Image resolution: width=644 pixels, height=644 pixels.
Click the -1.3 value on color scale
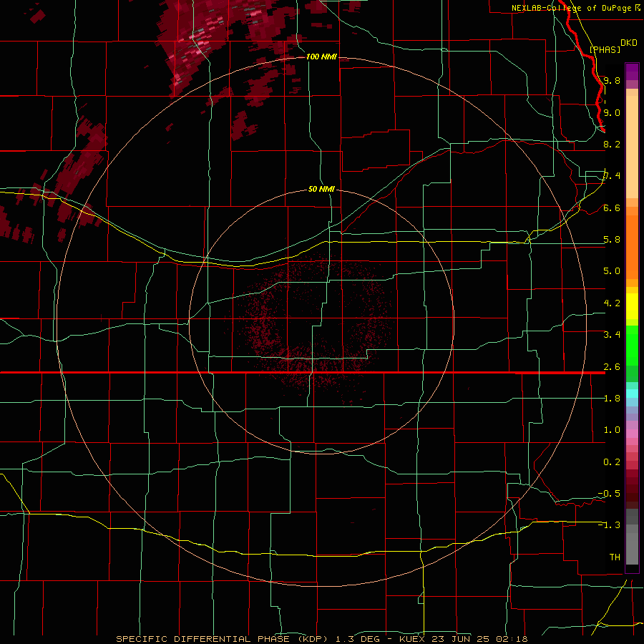[x=609, y=525]
